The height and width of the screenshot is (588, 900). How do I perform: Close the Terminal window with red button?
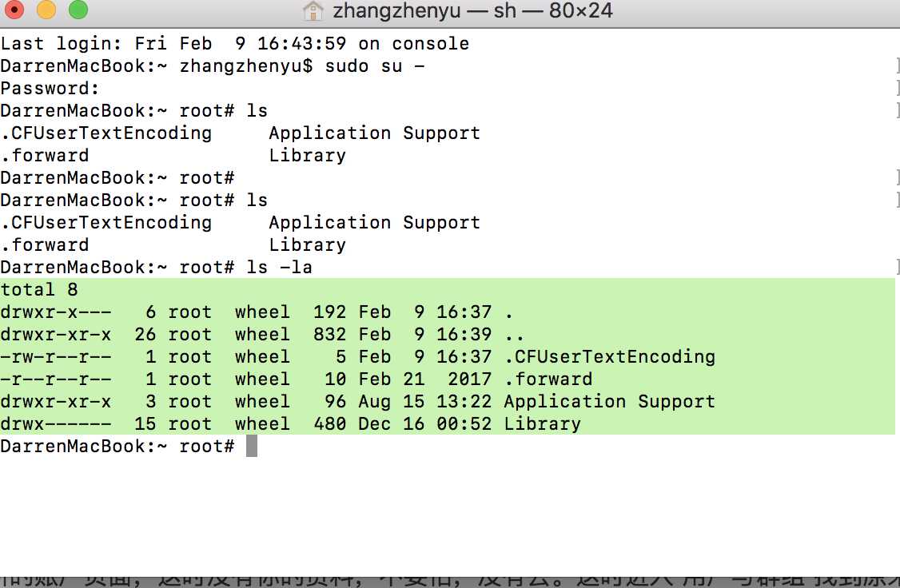pos(15,10)
